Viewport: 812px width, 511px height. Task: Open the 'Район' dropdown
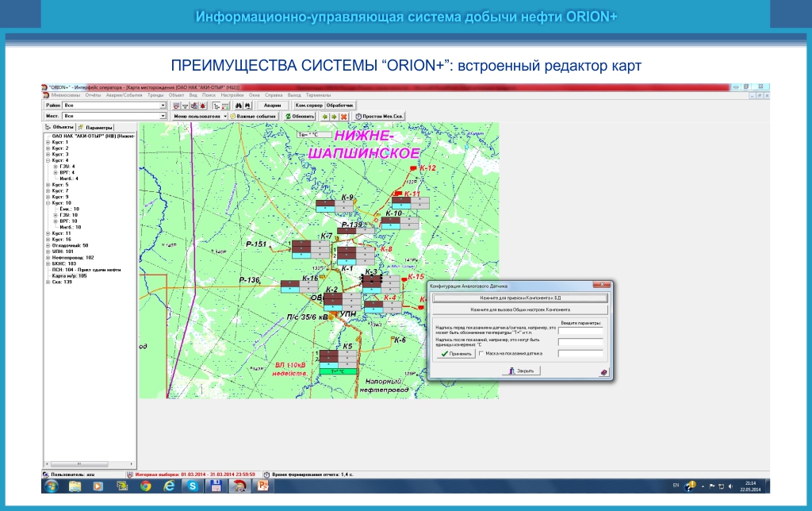tap(163, 106)
